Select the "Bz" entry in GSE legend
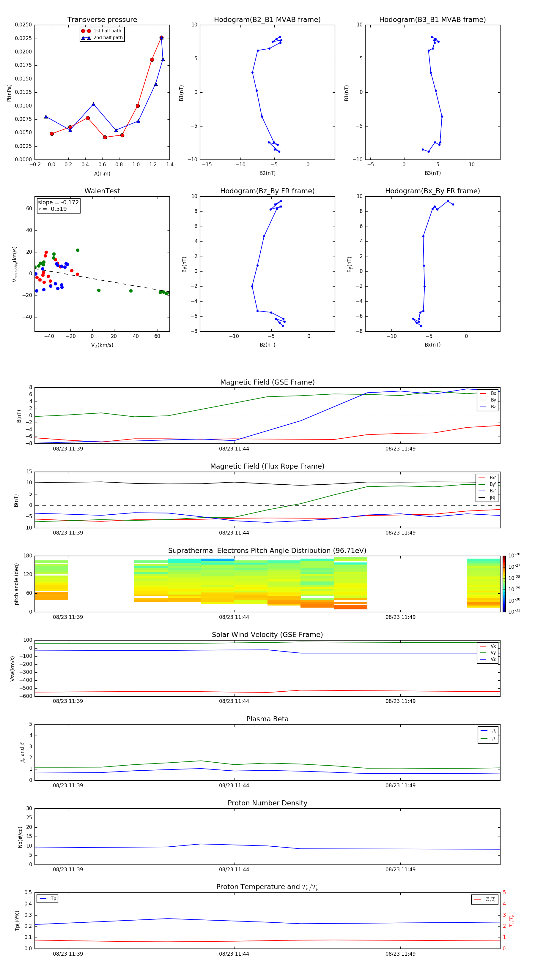This screenshot has height=980, width=535. click(x=488, y=407)
